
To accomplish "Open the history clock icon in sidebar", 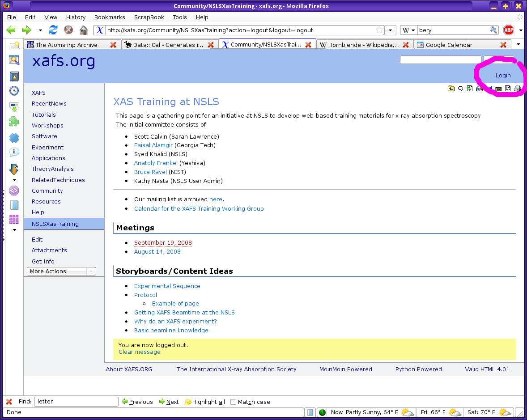I will [x=14, y=91].
